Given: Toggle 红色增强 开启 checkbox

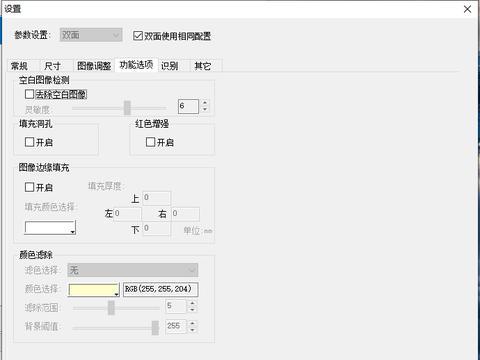Looking at the screenshot, I should [150, 142].
